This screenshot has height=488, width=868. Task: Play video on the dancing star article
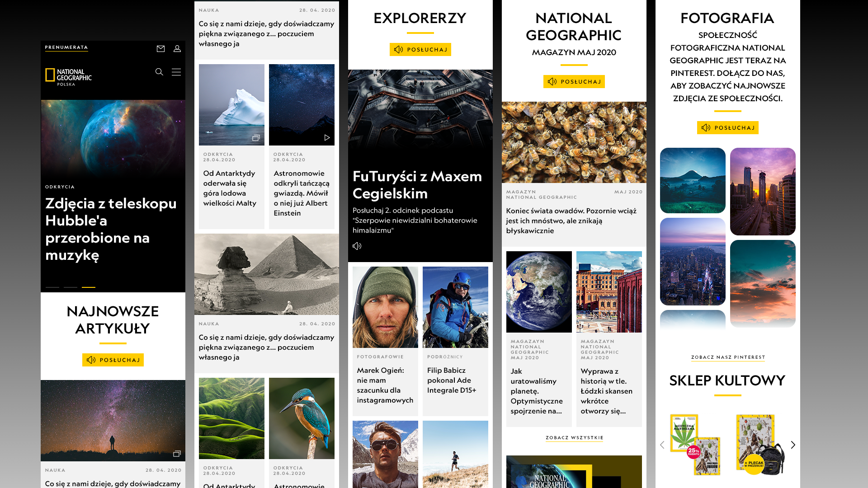tap(327, 137)
